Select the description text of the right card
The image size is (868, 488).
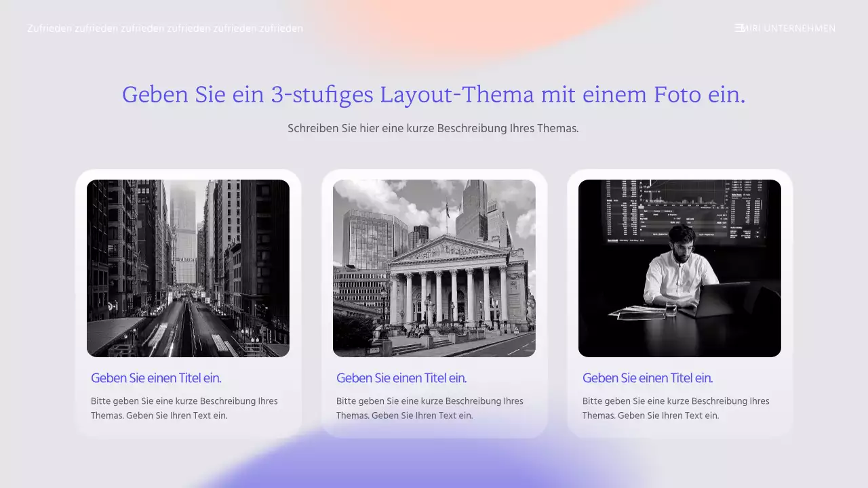[x=675, y=408]
